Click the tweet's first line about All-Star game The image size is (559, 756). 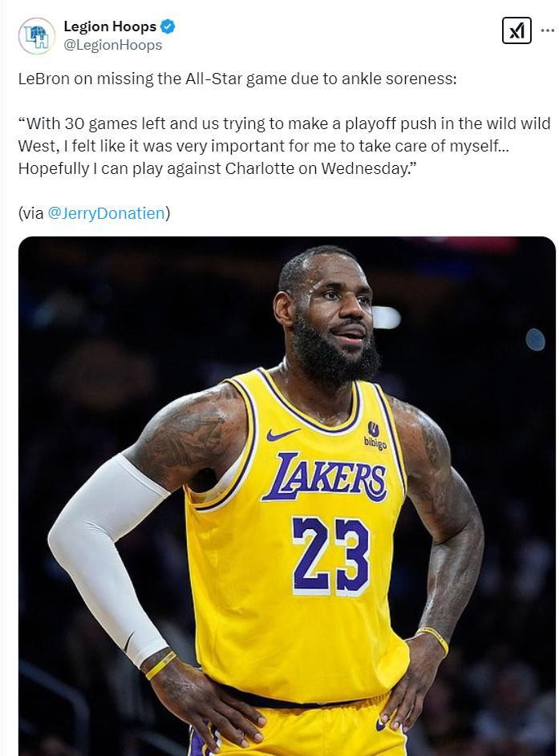pos(237,79)
